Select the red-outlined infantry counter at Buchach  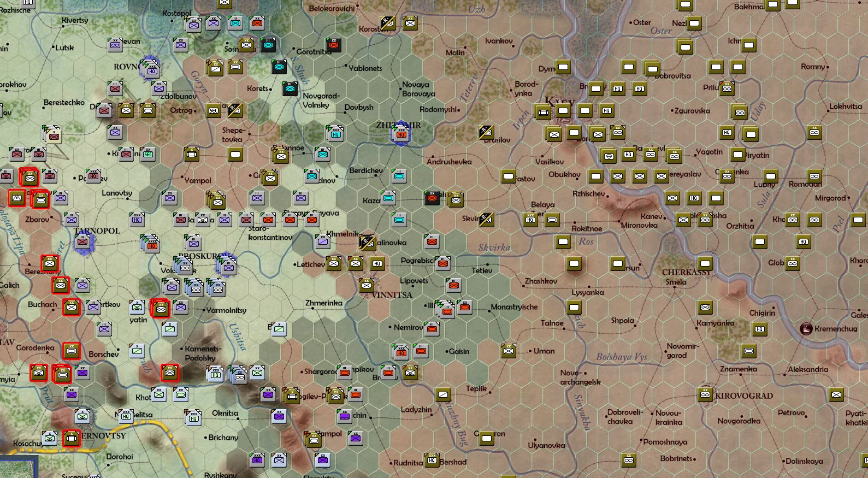(x=72, y=307)
